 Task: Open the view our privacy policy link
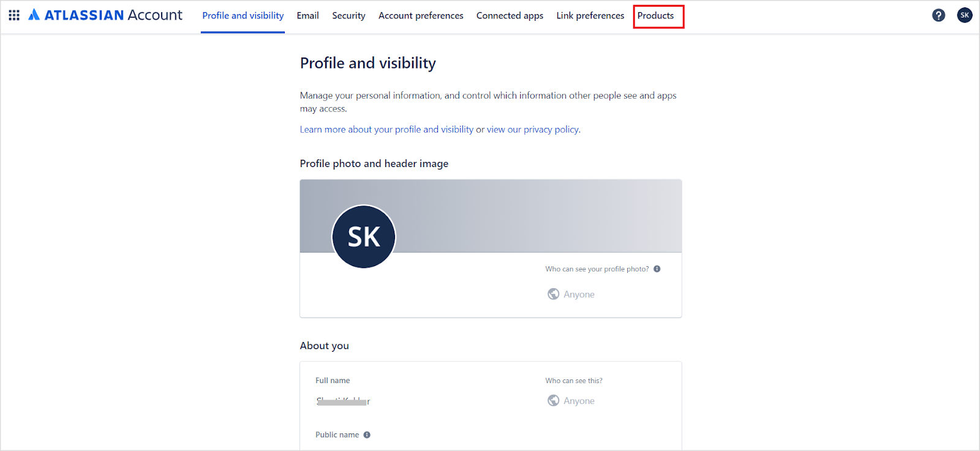(x=533, y=130)
